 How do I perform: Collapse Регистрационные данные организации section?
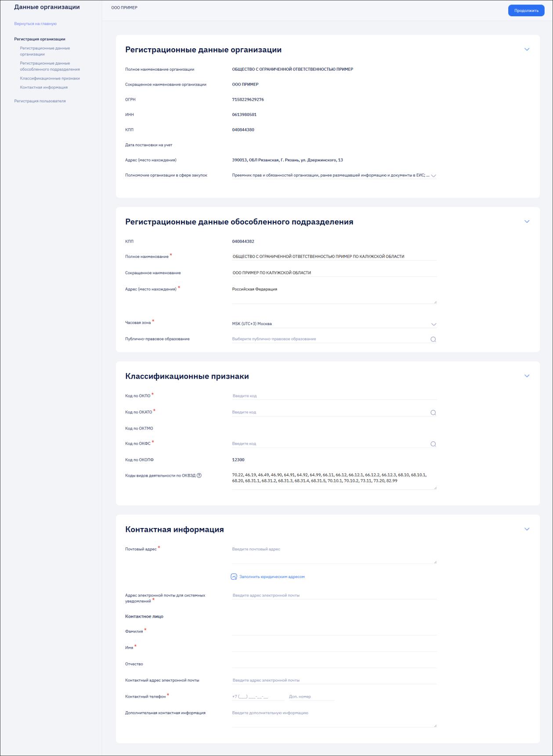(527, 49)
